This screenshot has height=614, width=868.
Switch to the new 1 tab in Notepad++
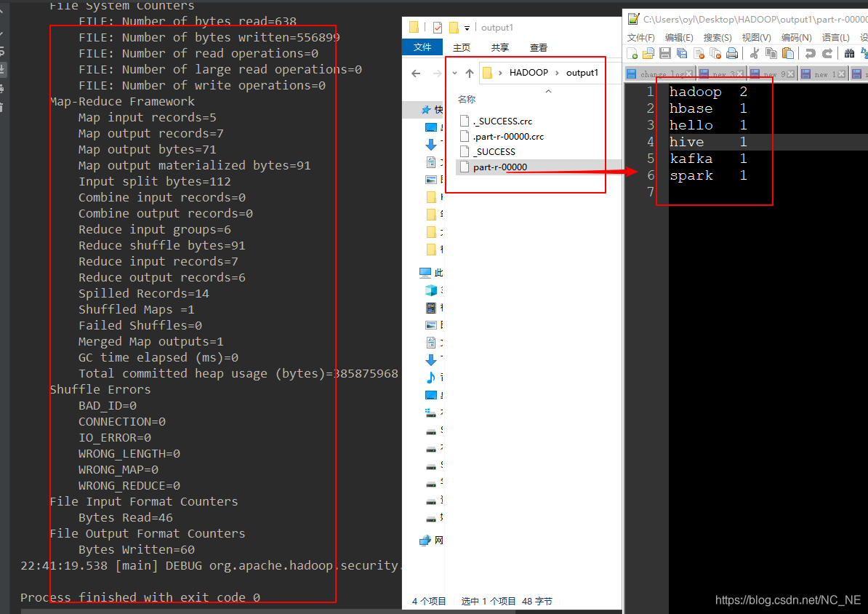click(824, 73)
